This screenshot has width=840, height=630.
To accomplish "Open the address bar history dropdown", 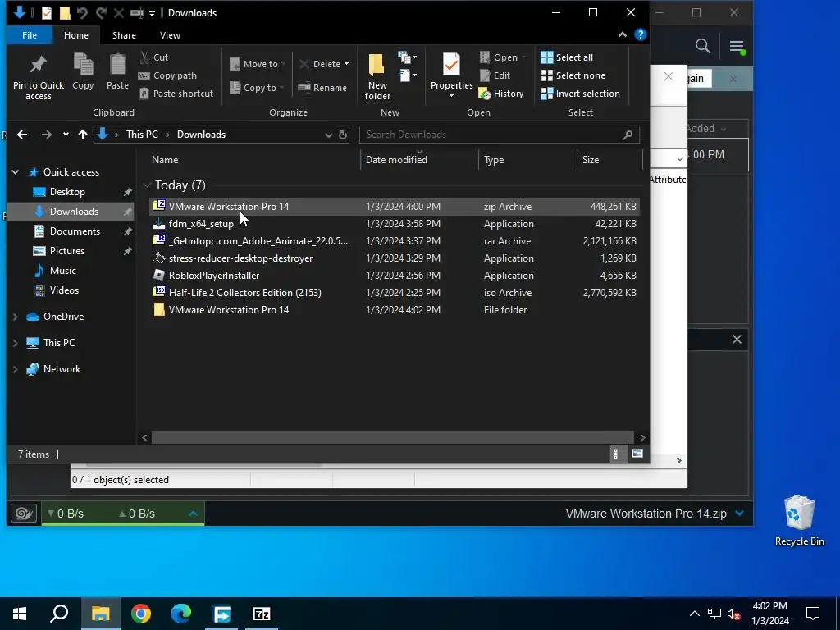I will (x=328, y=135).
